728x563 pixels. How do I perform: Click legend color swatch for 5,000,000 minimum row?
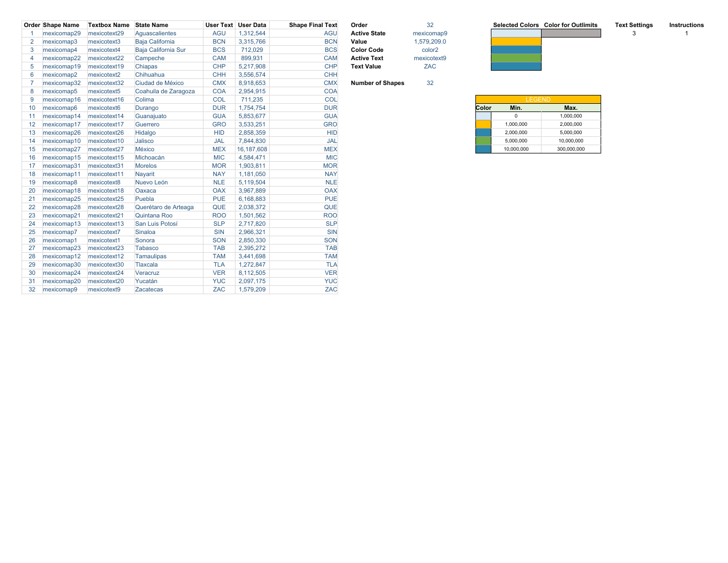(x=483, y=141)
